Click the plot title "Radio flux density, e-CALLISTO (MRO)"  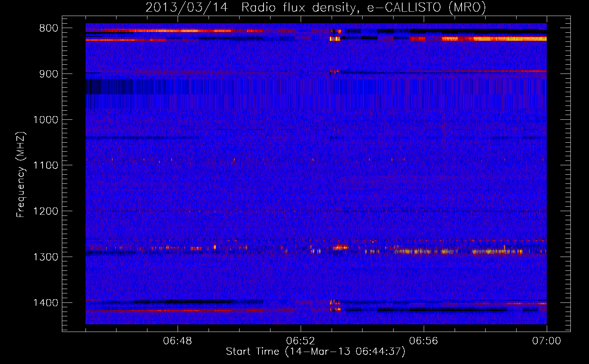(364, 7)
